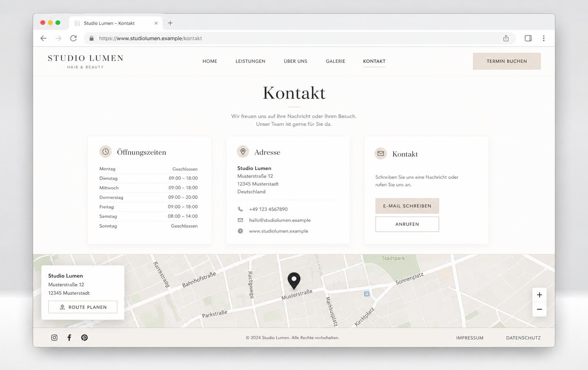588x370 pixels.
Task: Open the Facebook page icon
Action: click(69, 338)
